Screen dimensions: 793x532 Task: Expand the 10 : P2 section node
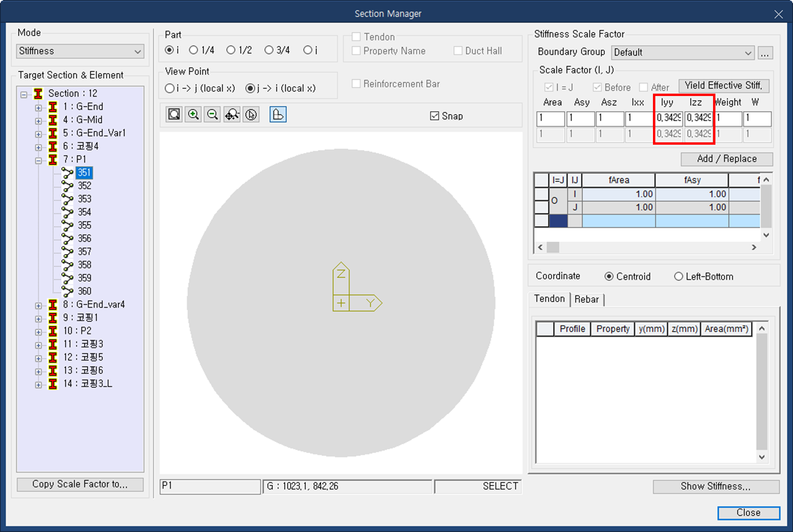click(38, 332)
